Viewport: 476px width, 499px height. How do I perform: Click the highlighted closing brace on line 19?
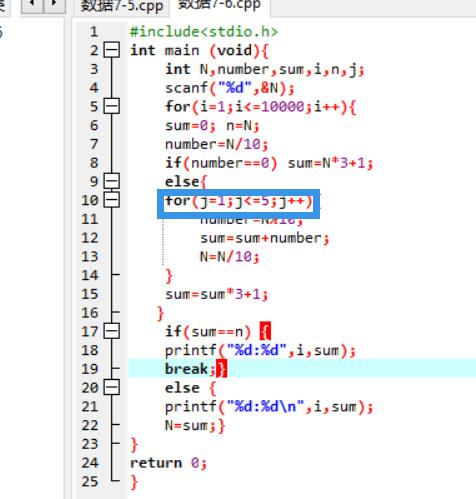pyautogui.click(x=222, y=369)
